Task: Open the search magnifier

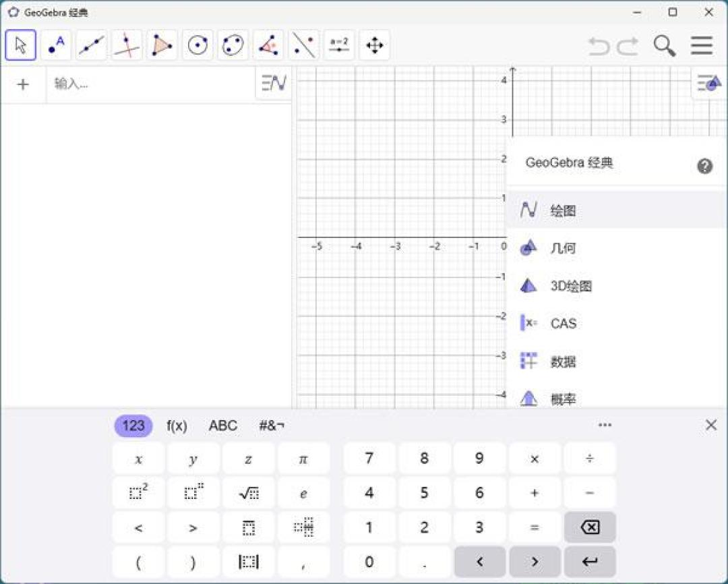Action: point(665,46)
